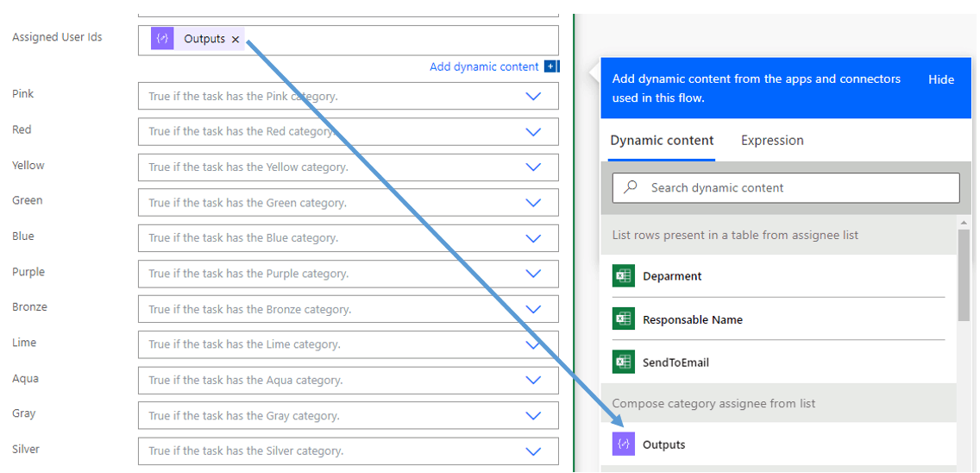Select Responsable Name dynamic content item

[779, 319]
